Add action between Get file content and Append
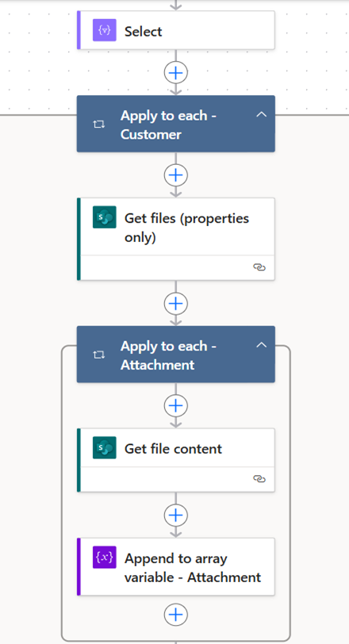349x644 pixels. point(176,515)
